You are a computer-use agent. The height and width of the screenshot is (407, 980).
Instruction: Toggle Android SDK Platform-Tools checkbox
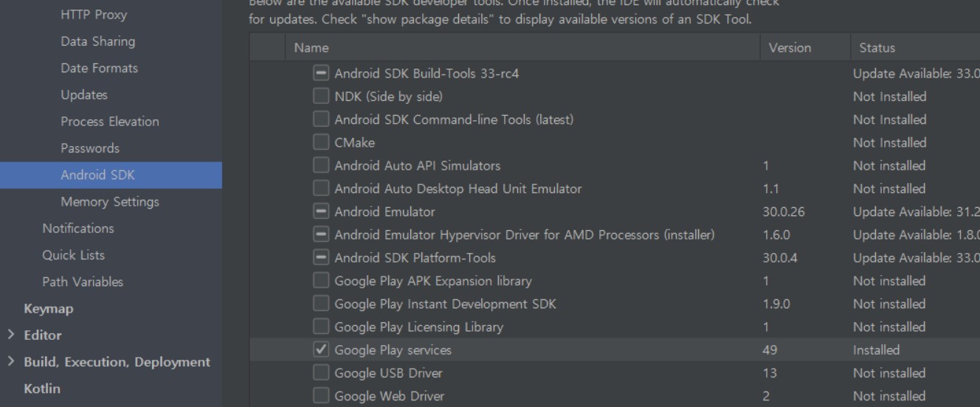[x=321, y=257]
